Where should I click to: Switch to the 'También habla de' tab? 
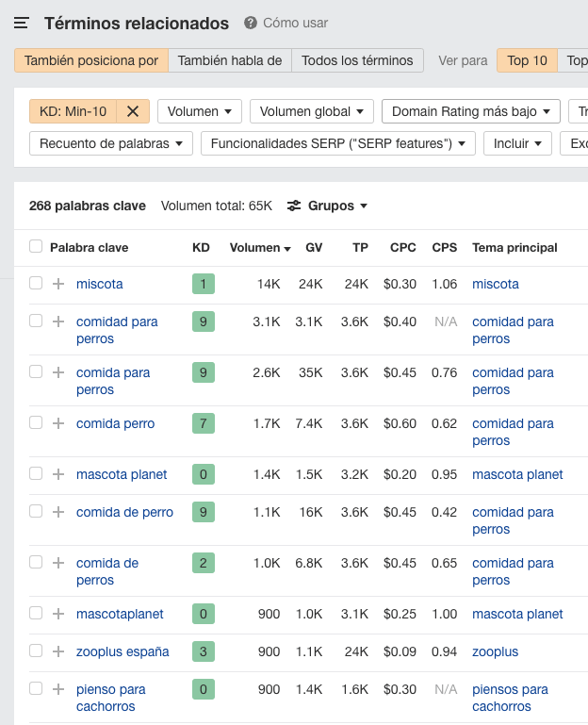(230, 60)
